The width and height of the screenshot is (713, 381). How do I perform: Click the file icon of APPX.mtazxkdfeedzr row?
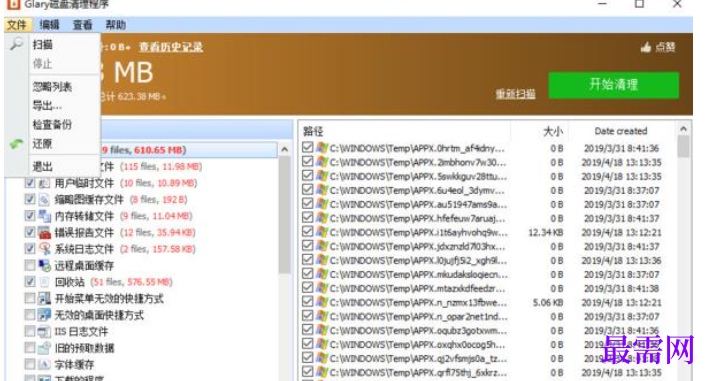pos(322,288)
